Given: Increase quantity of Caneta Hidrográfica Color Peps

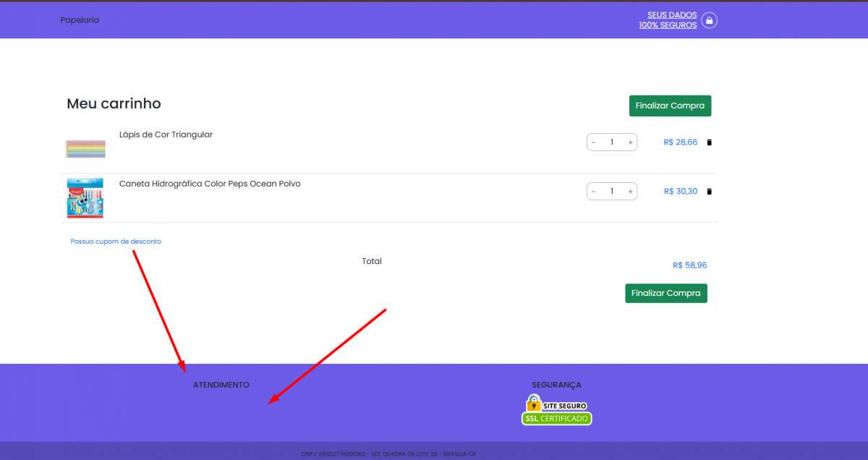Looking at the screenshot, I should tap(630, 192).
